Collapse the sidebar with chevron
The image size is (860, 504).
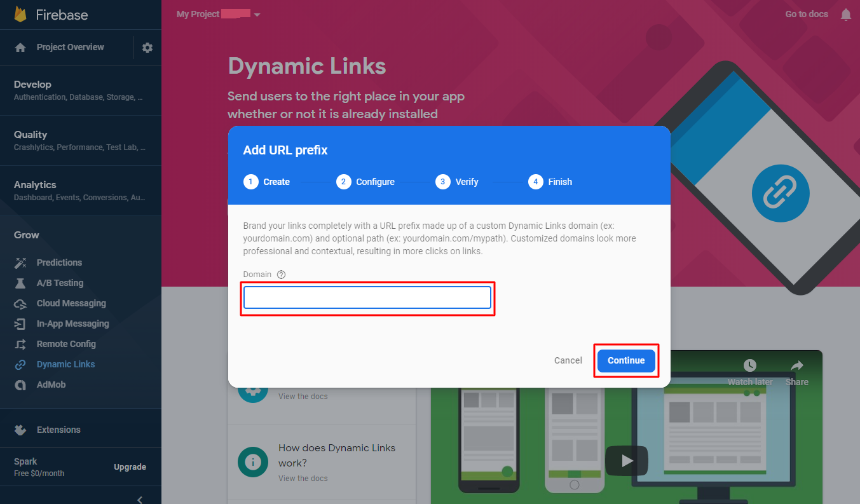140,499
